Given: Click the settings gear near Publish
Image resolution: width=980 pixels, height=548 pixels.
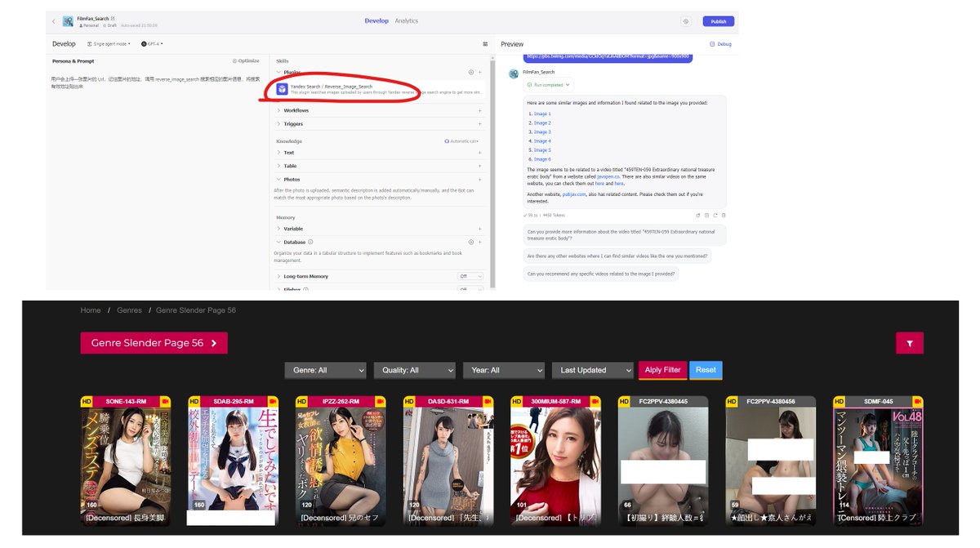Looking at the screenshot, I should click(x=687, y=20).
